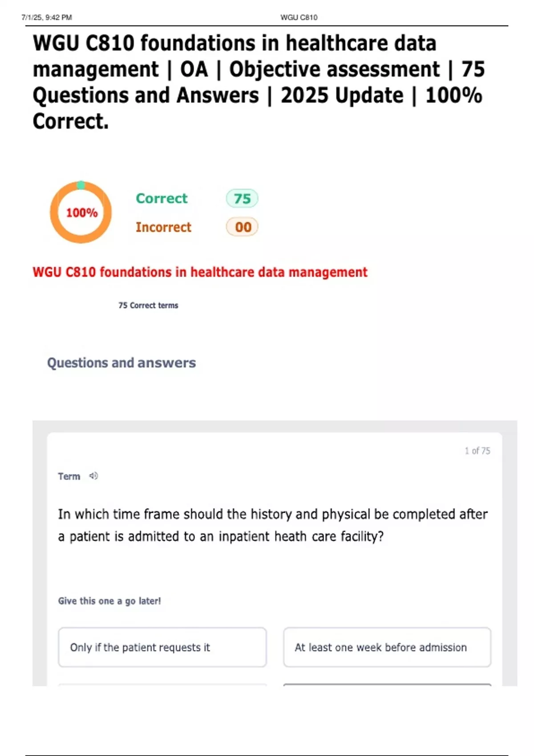Image resolution: width=534 pixels, height=756 pixels.
Task: Select answer 'Only if the patient requests it'
Action: 162,647
